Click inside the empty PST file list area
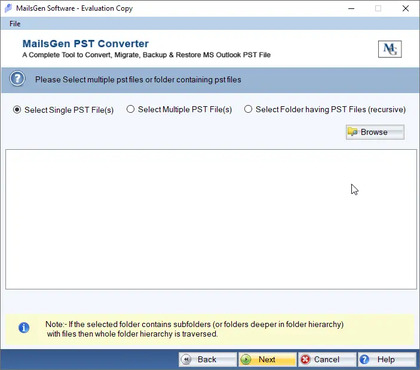420x370 pixels. 211,219
